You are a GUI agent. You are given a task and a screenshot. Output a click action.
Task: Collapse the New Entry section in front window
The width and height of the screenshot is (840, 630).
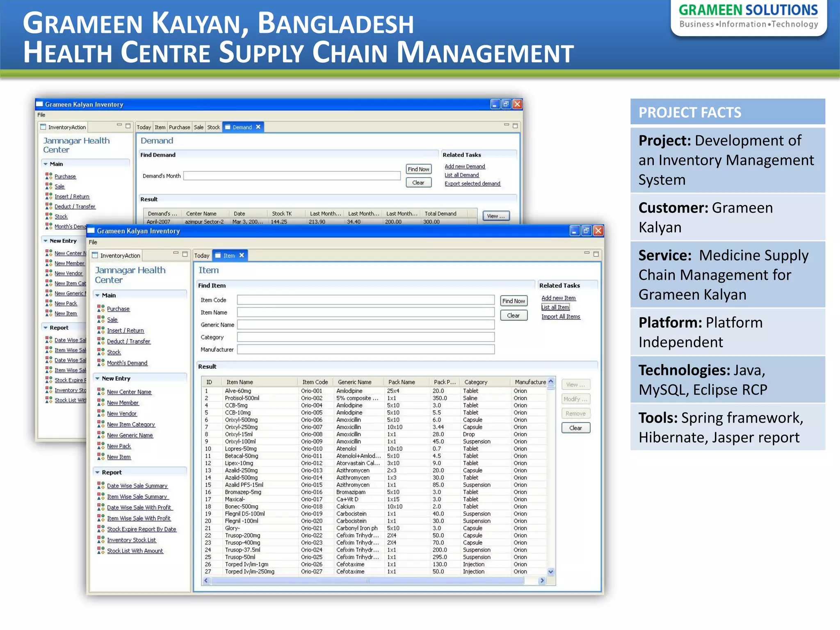tap(97, 379)
